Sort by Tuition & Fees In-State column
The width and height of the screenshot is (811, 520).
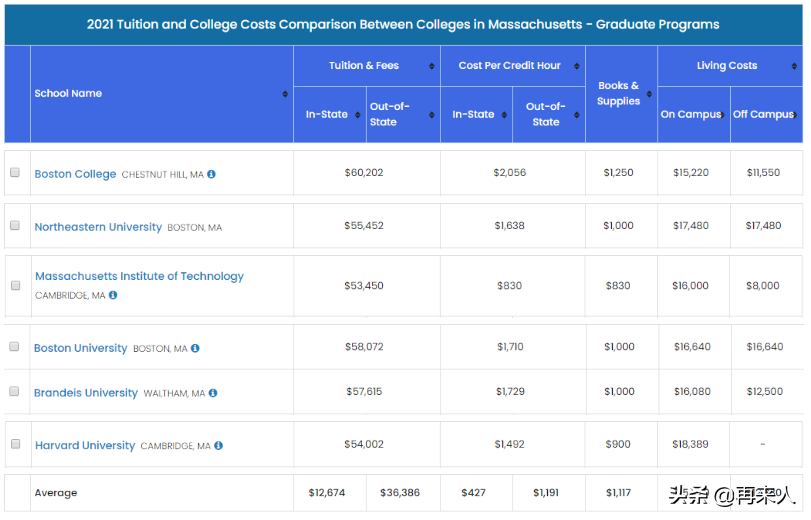point(358,115)
